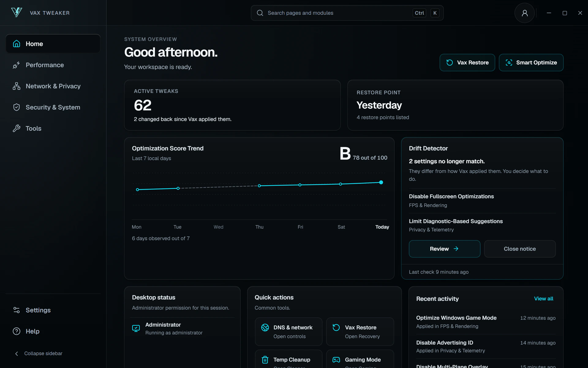588x368 pixels.
Task: Click the Vax Restore header rotate icon
Action: [x=450, y=63]
